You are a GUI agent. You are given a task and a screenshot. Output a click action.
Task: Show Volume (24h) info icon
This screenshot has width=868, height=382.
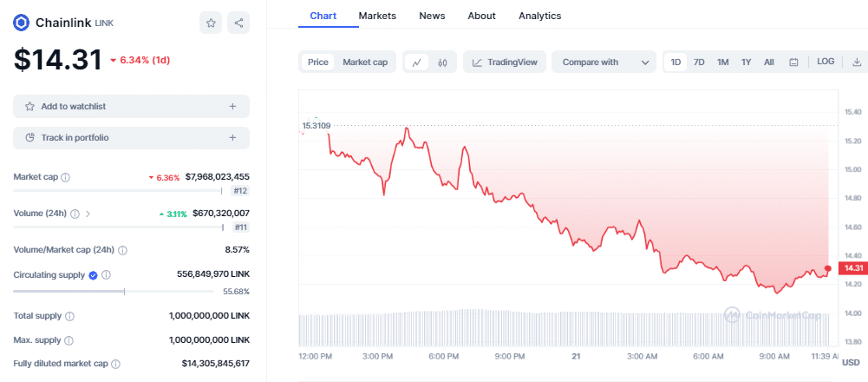click(x=75, y=214)
